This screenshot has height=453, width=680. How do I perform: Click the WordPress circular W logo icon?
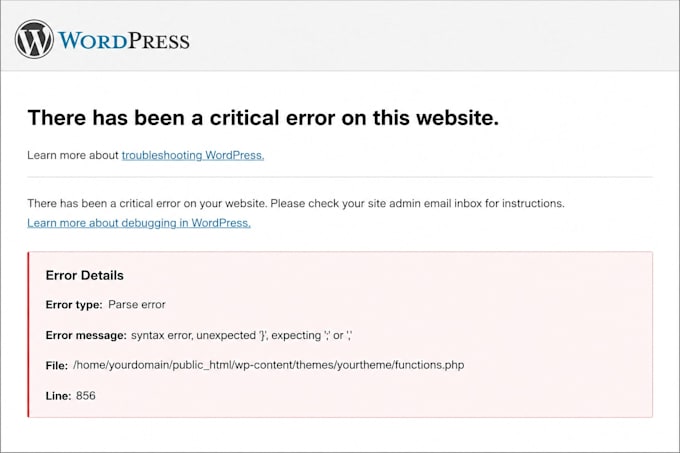pos(34,39)
